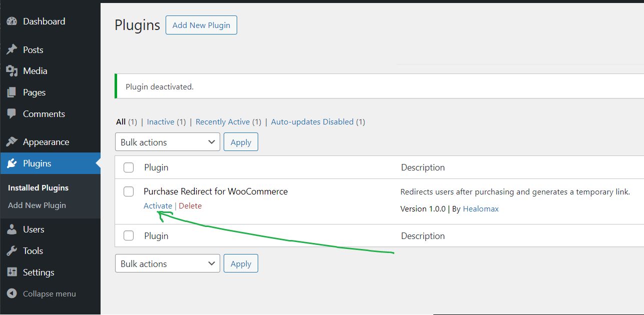The width and height of the screenshot is (644, 315).
Task: Toggle select-all checkbox in table header
Action: pyautogui.click(x=129, y=167)
